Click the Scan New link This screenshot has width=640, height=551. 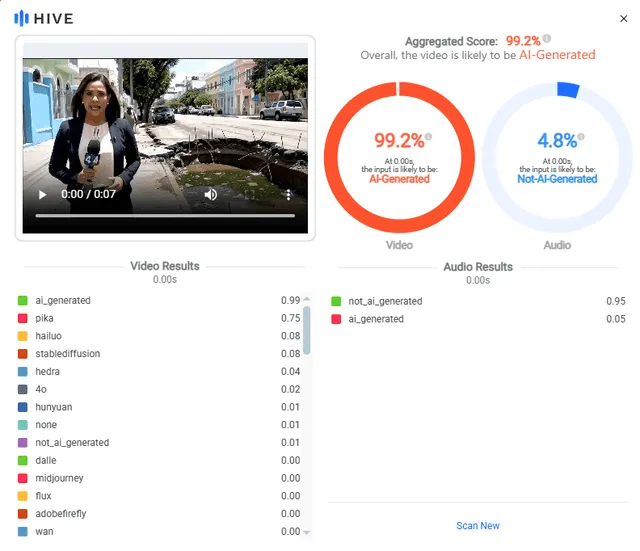coord(478,526)
